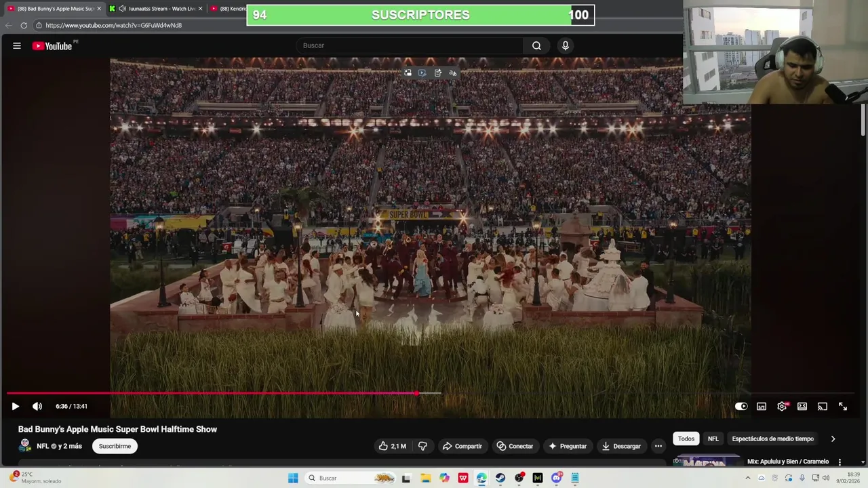The width and height of the screenshot is (868, 488).
Task: Open Steam from the taskbar
Action: [500, 478]
